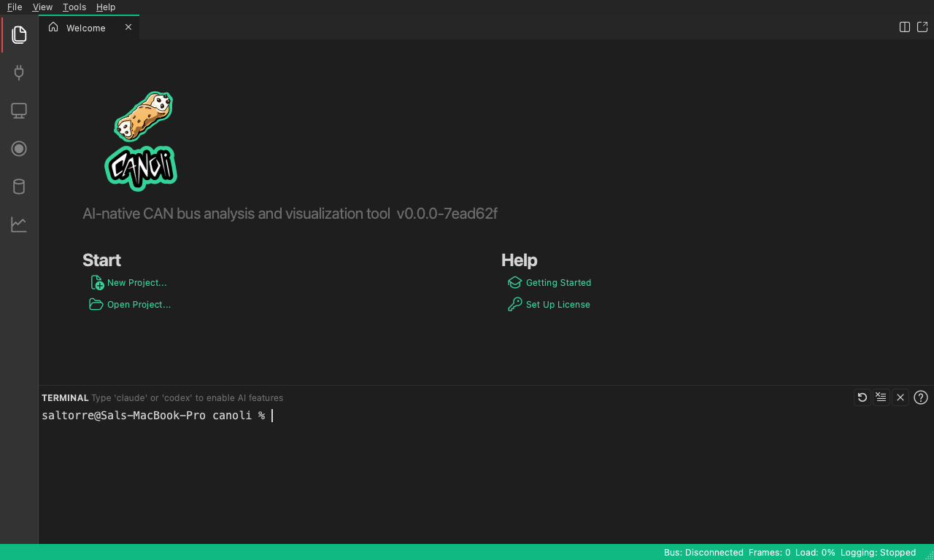934x560 pixels.
Task: Open the Files explorer sidebar icon
Action: pos(19,34)
